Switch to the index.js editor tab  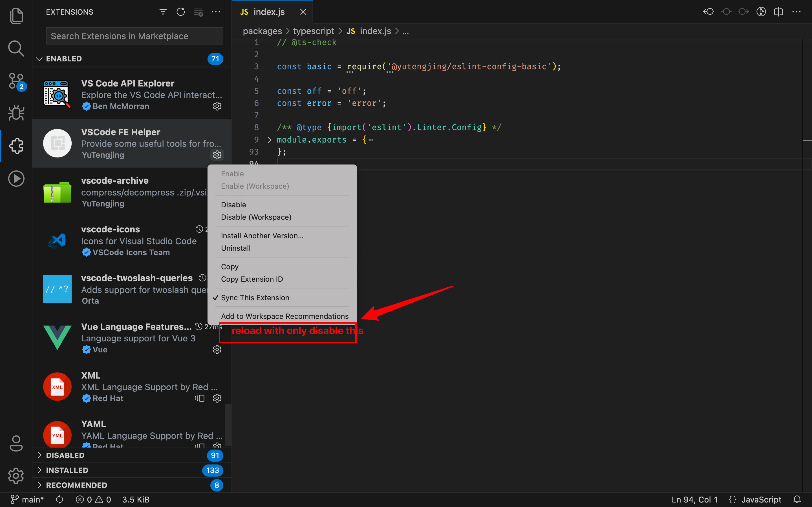268,12
